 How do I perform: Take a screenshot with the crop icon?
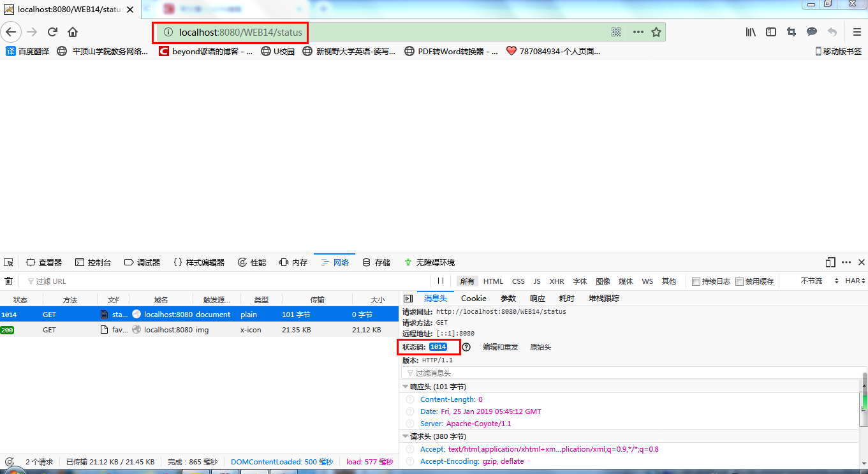[791, 32]
